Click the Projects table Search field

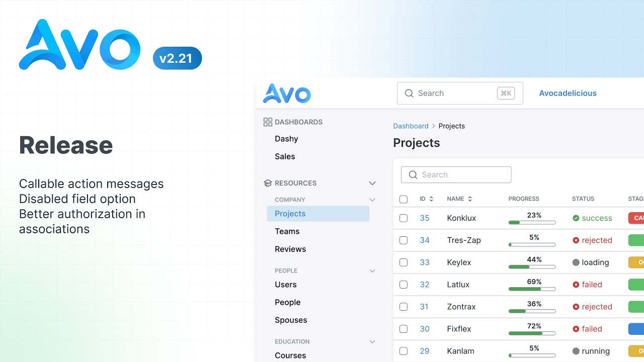coord(456,175)
